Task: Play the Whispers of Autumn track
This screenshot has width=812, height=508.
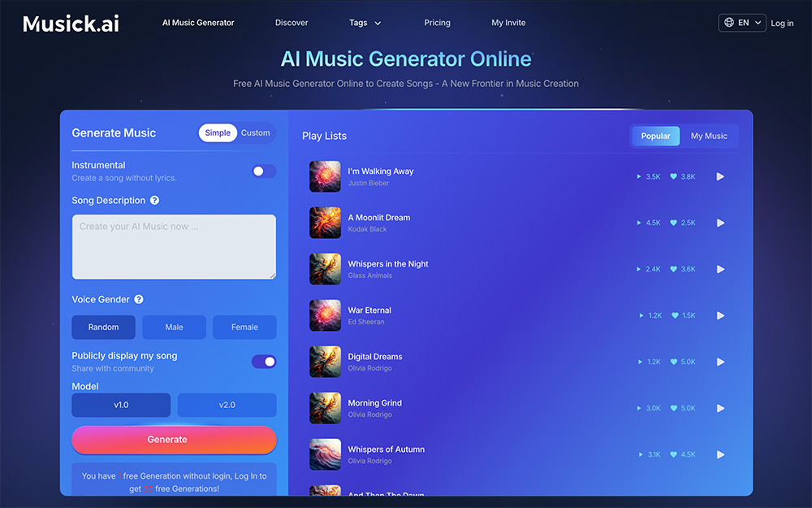Action: [720, 454]
